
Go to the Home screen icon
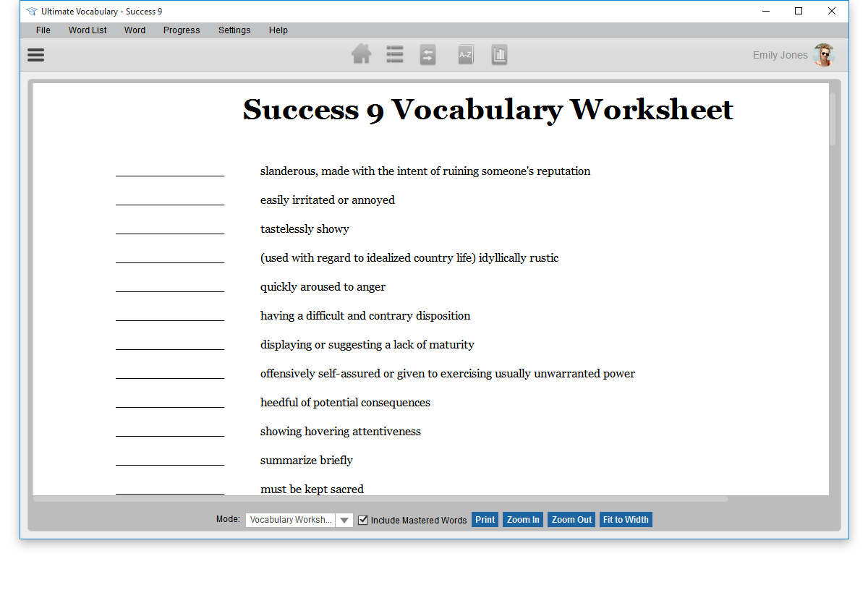pyautogui.click(x=362, y=55)
